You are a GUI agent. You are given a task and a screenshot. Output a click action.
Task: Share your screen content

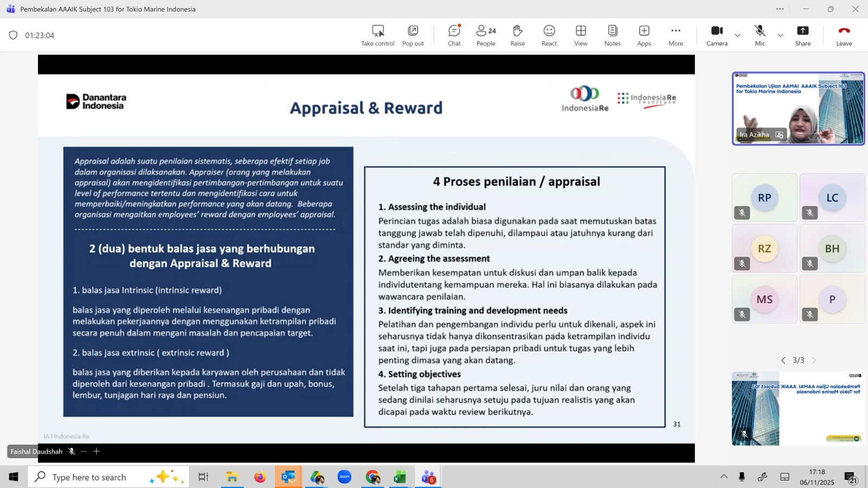[x=802, y=35]
